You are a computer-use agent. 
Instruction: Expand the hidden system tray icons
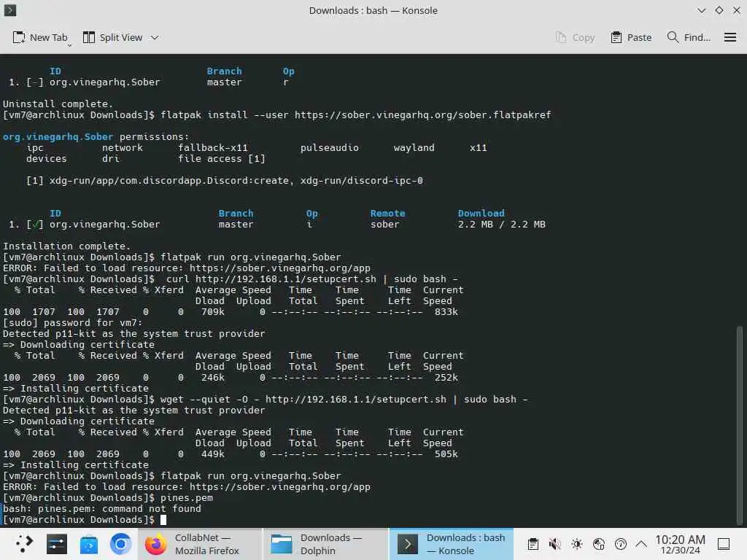coord(641,544)
